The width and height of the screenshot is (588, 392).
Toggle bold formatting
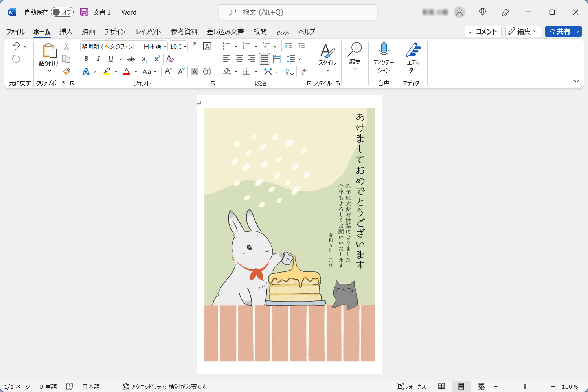(86, 59)
